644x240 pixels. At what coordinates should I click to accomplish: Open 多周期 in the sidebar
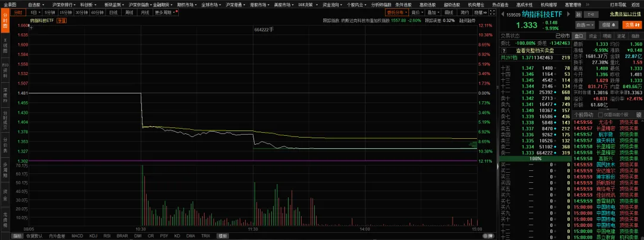pos(5,170)
